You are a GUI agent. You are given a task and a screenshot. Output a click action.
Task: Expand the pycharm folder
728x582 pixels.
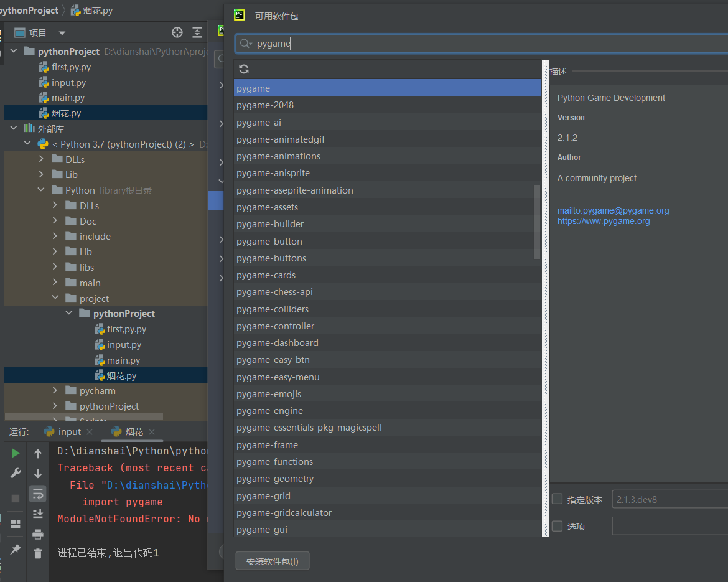[x=55, y=391]
